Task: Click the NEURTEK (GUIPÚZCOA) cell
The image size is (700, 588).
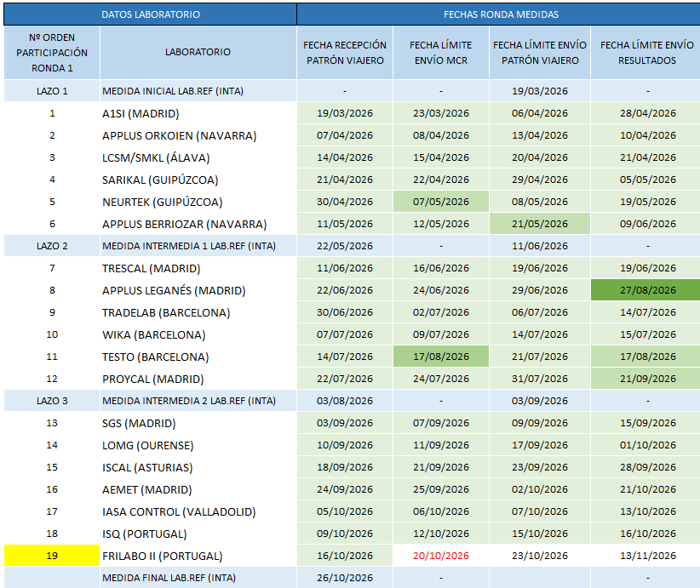Action: (198, 202)
